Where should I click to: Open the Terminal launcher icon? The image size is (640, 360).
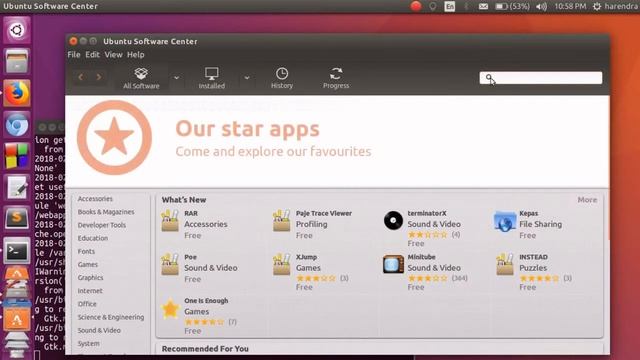pyautogui.click(x=17, y=251)
